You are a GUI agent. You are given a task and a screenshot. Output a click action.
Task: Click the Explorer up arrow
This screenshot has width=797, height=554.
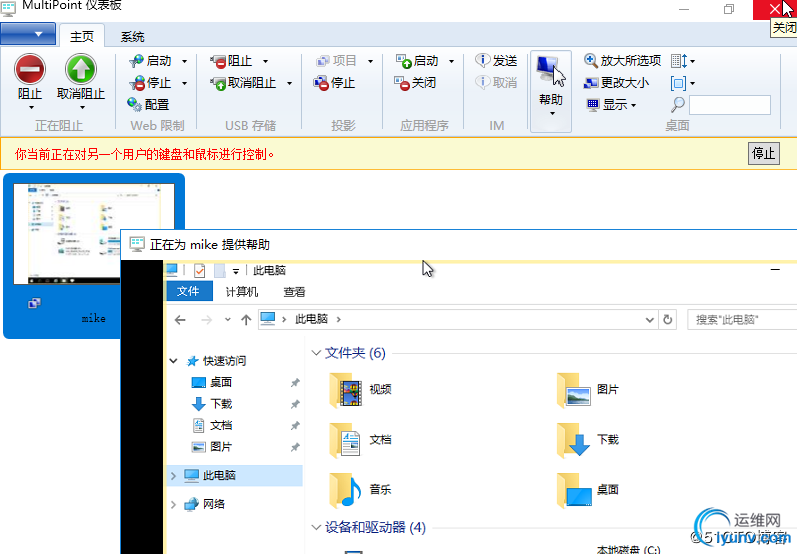pos(246,320)
